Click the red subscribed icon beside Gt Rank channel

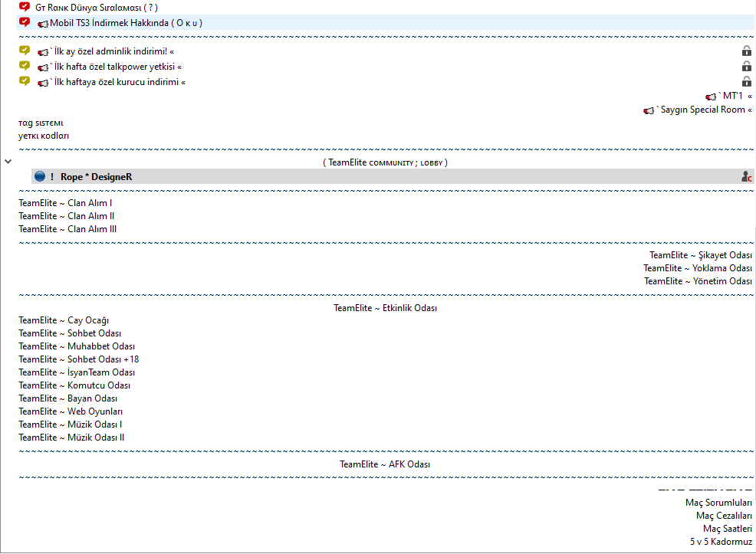25,7
